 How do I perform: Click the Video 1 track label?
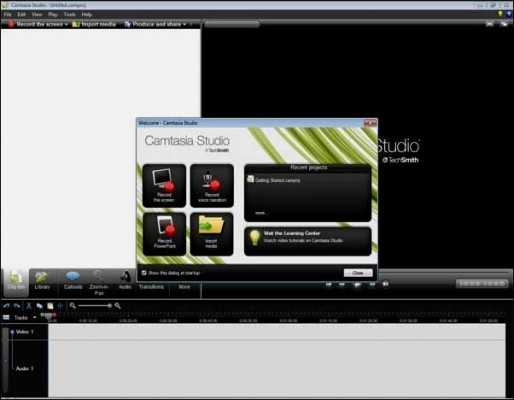point(25,332)
